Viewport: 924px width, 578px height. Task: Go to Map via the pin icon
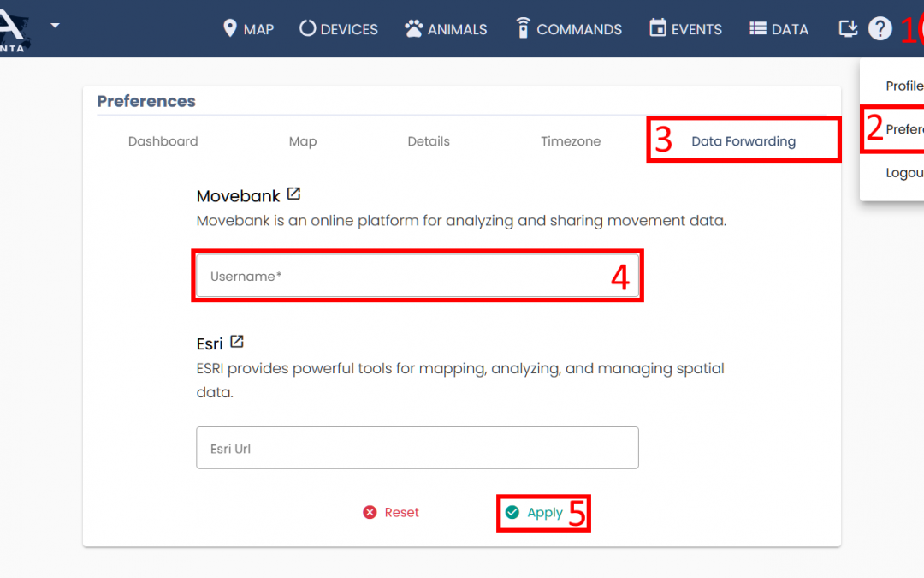click(x=229, y=28)
